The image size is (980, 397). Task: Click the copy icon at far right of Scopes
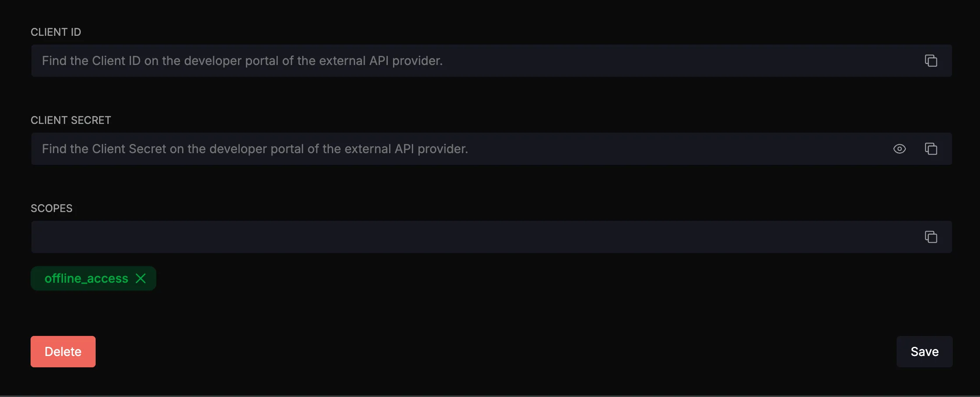tap(931, 237)
